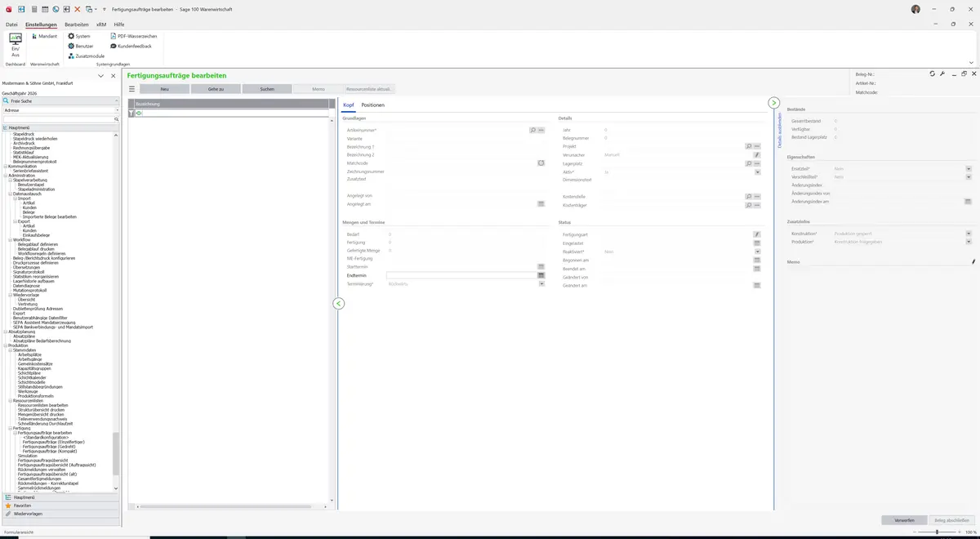
Task: Switch to the Positionen tab
Action: click(372, 105)
